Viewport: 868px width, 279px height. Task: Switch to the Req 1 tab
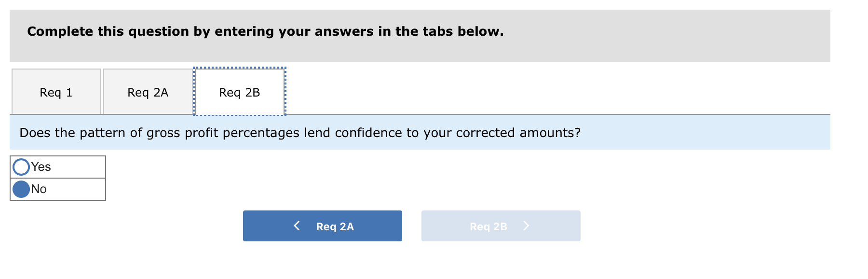tap(56, 92)
